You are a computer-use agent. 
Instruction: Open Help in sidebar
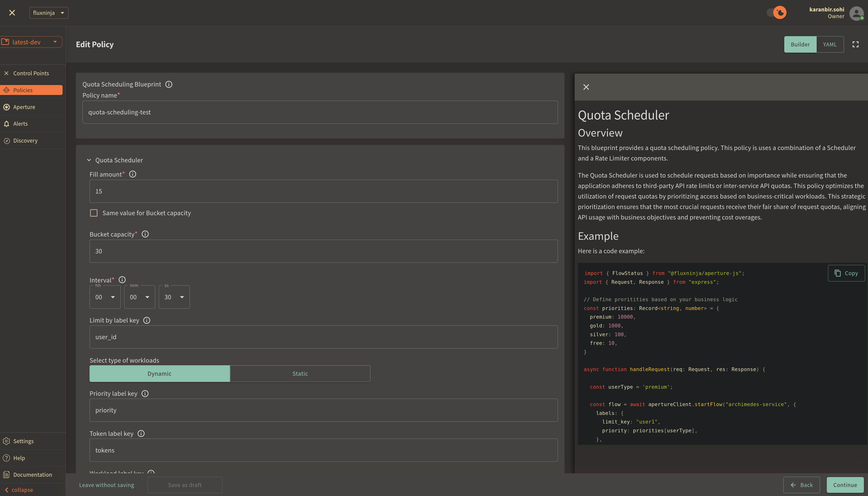[x=31, y=458]
